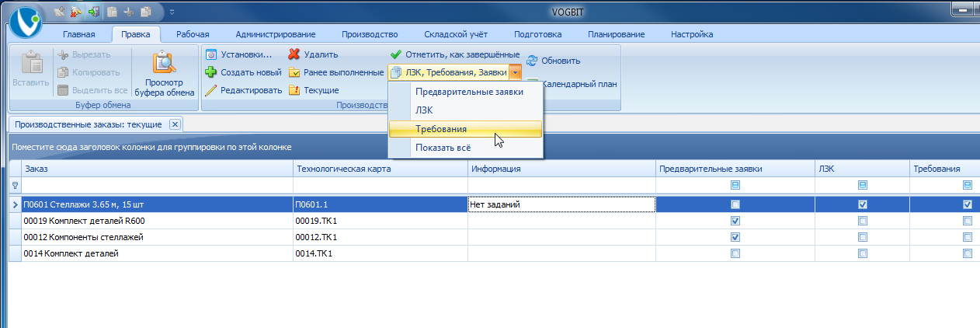This screenshot has width=980, height=328.
Task: Select Показать всё in dropdown menu
Action: (465, 148)
